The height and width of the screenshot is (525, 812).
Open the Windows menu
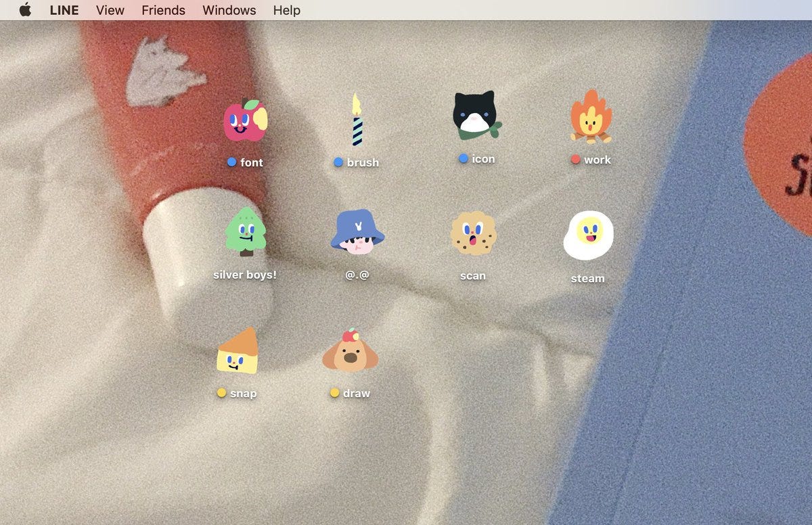pyautogui.click(x=229, y=10)
